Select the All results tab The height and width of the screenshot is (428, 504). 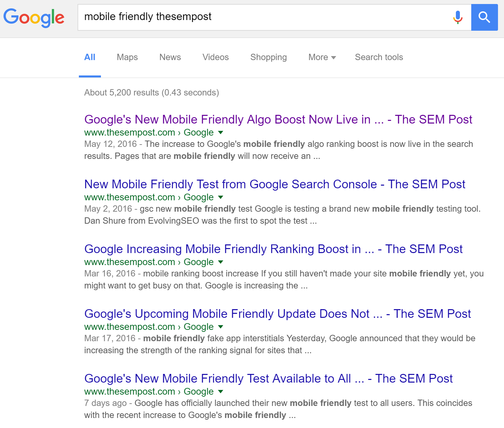click(x=90, y=57)
